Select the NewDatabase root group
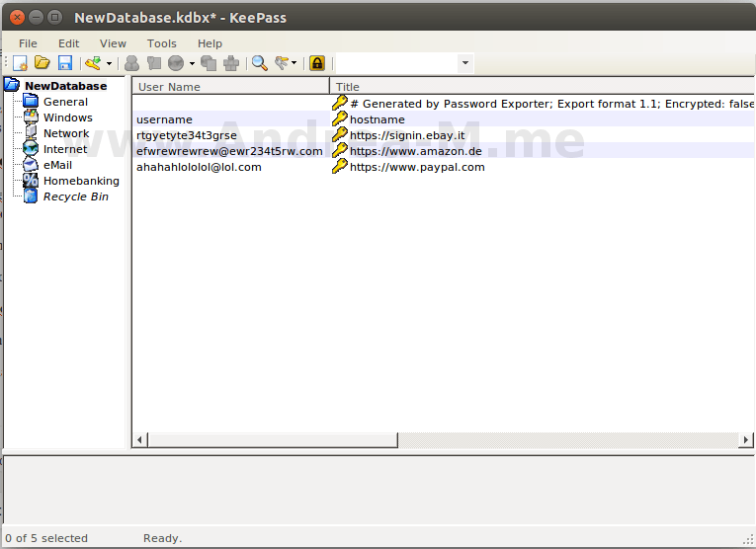 [66, 86]
